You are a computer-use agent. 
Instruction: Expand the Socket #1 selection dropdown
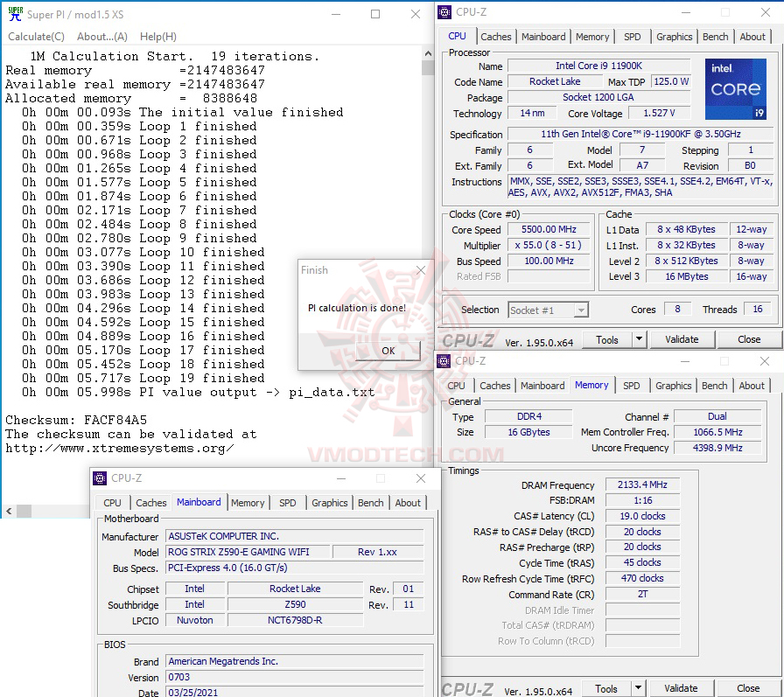click(581, 310)
